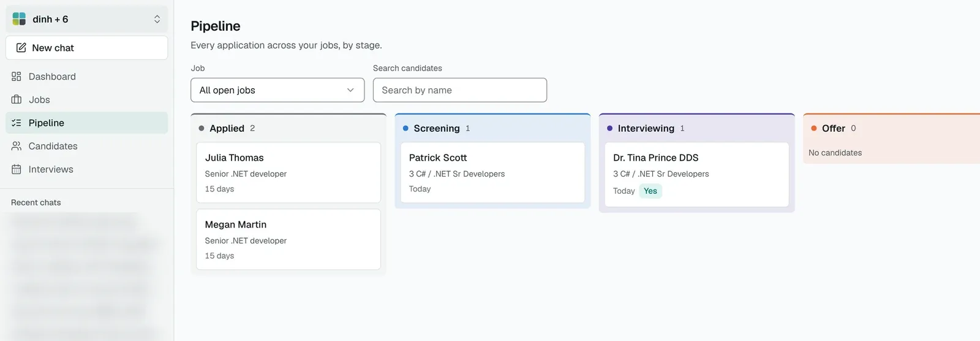Select Pipeline in the sidebar

86,123
